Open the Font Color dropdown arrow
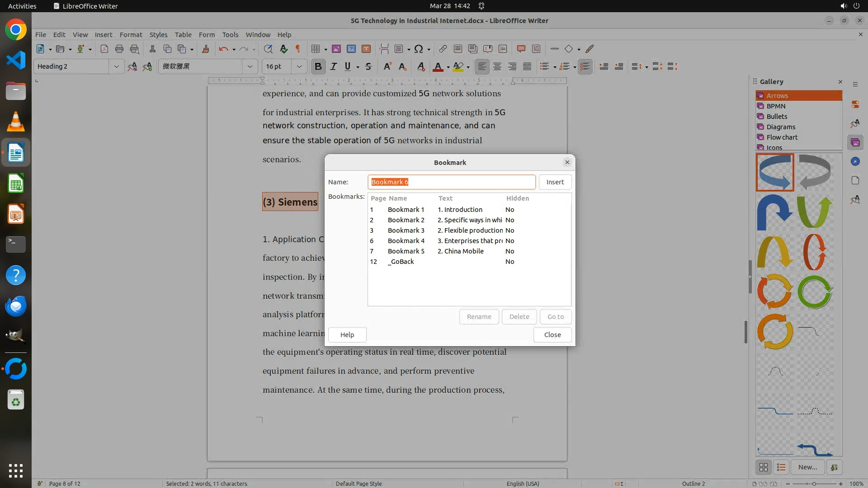The width and height of the screenshot is (868, 488). pyautogui.click(x=448, y=67)
